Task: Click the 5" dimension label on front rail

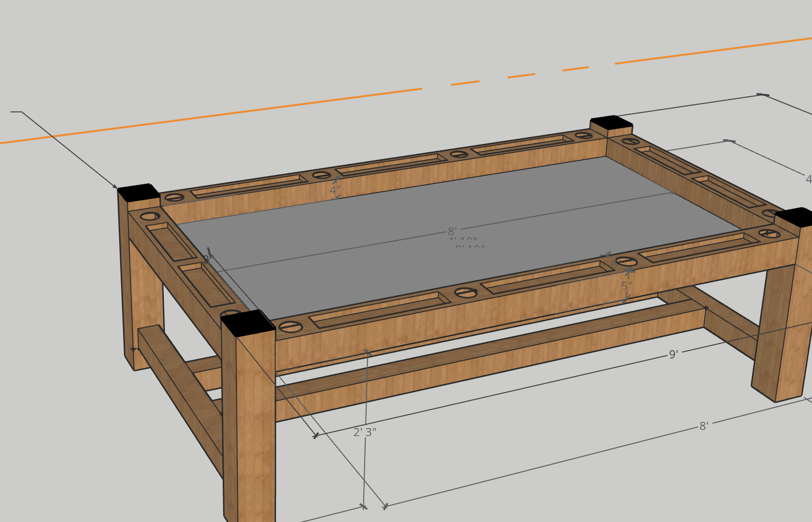Action: pyautogui.click(x=626, y=286)
